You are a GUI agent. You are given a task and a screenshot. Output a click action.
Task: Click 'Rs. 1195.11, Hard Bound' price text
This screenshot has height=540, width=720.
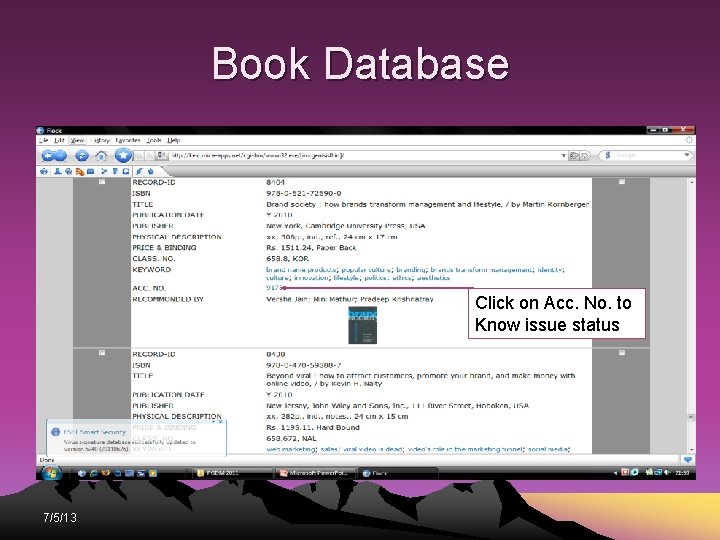pyautogui.click(x=313, y=427)
